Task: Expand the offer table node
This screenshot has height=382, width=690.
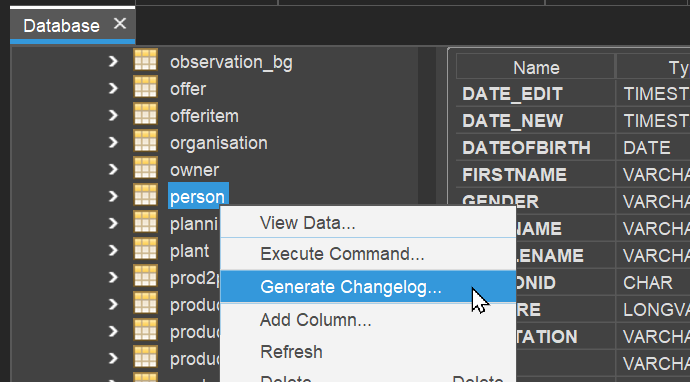Action: pyautogui.click(x=113, y=88)
